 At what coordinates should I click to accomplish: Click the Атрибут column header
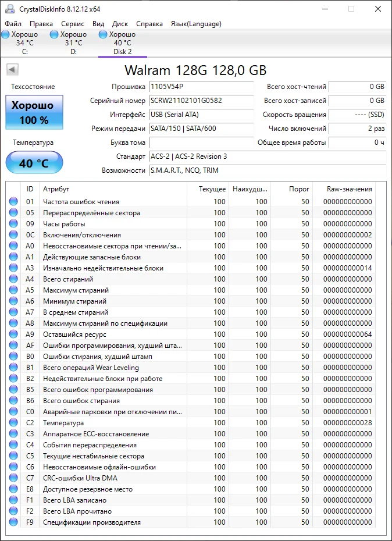pyautogui.click(x=113, y=189)
